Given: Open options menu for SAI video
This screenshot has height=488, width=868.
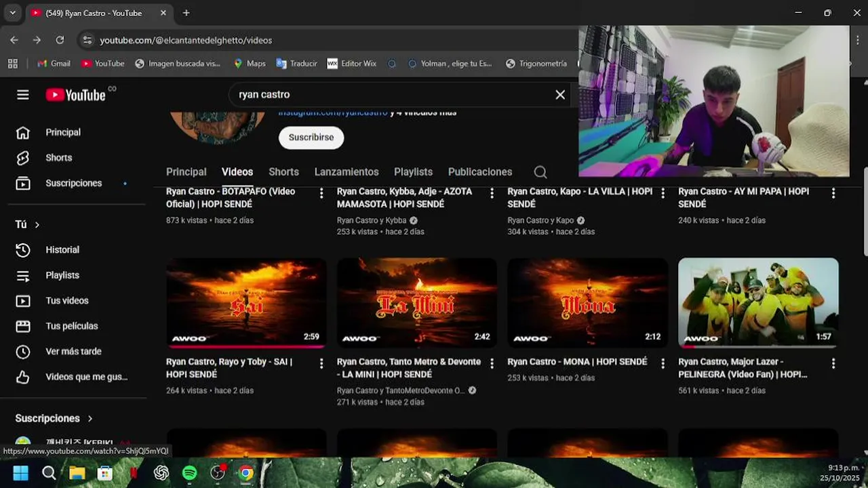Looking at the screenshot, I should [321, 364].
